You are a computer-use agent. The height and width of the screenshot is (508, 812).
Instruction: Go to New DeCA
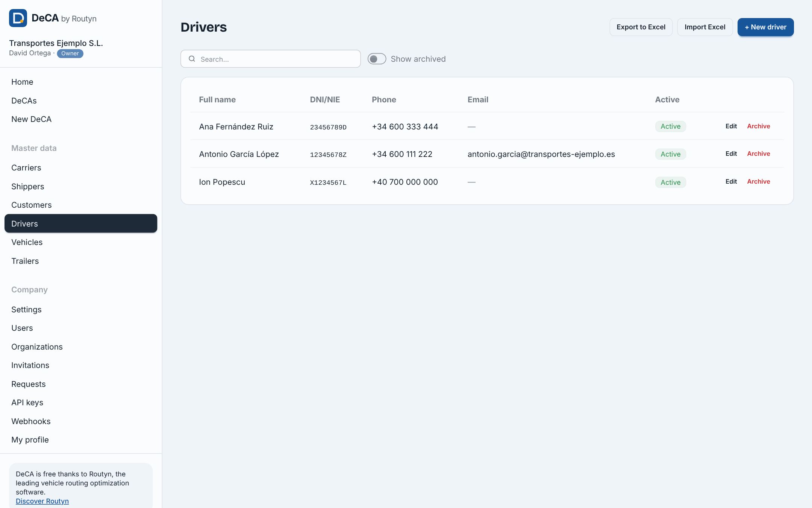point(81,119)
